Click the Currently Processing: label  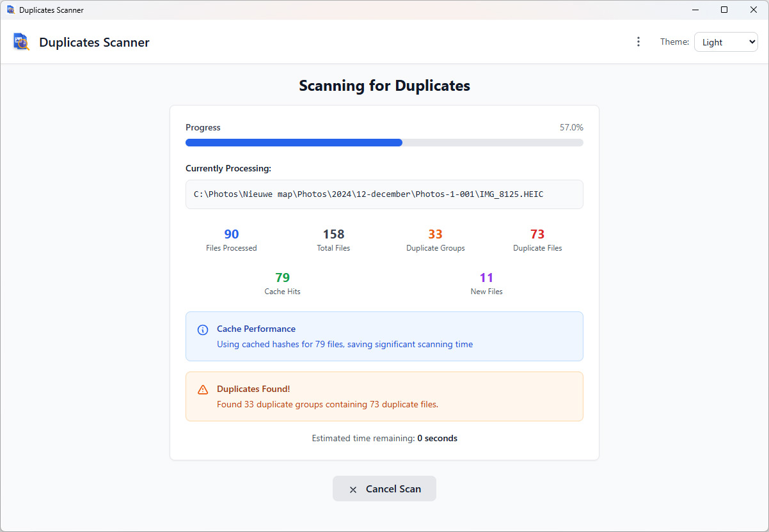[x=228, y=168]
